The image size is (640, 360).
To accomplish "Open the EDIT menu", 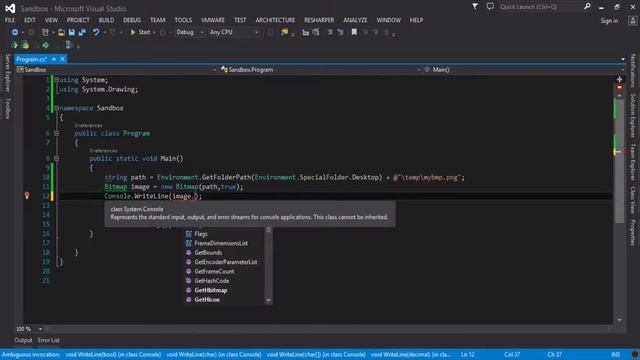I will click(30, 20).
